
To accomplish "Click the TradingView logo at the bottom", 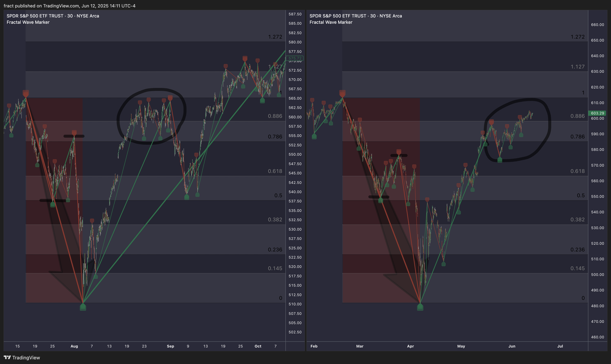I will click(22, 357).
